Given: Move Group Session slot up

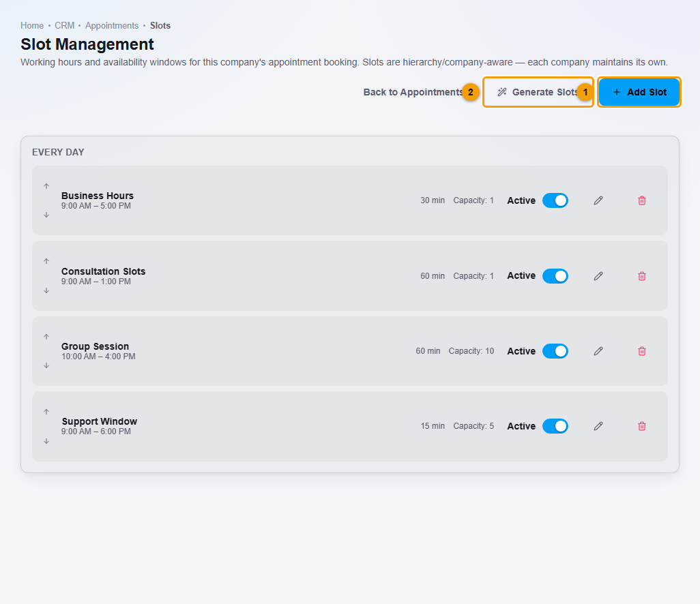Looking at the screenshot, I should 46,337.
